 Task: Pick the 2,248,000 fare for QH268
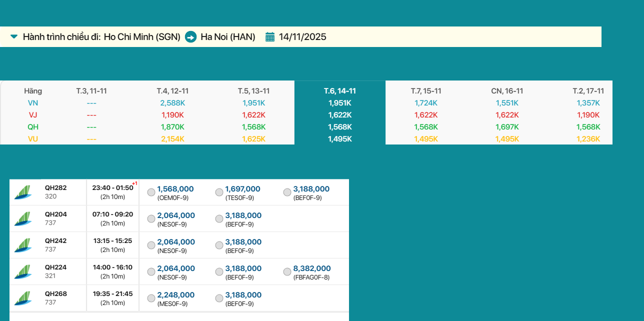[151, 298]
